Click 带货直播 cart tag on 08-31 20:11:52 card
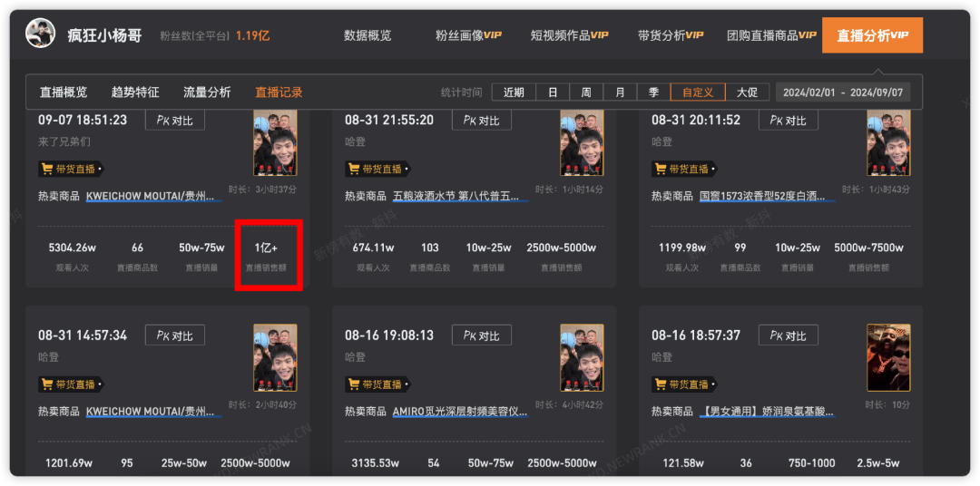 (x=684, y=169)
